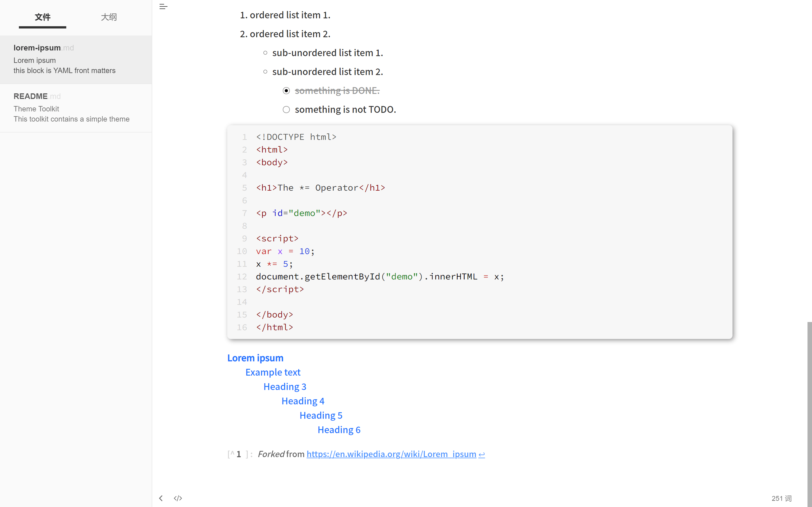Click the collapse sidebar chevron icon
The height and width of the screenshot is (507, 812).
point(161,498)
